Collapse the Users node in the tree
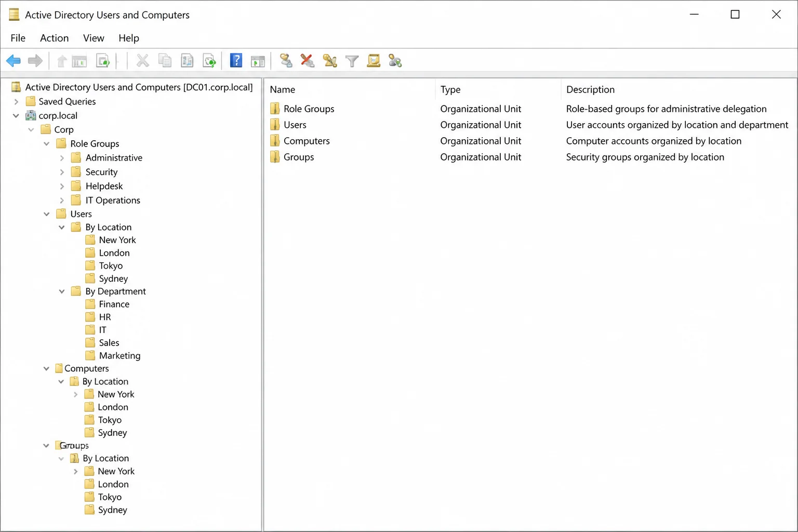This screenshot has height=532, width=798. [47, 214]
